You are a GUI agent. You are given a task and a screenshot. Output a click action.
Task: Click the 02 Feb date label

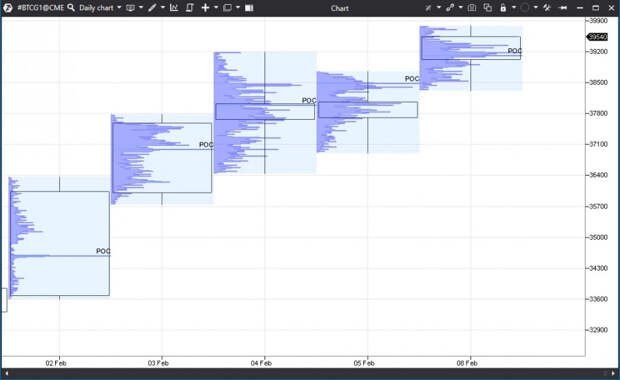pos(56,363)
